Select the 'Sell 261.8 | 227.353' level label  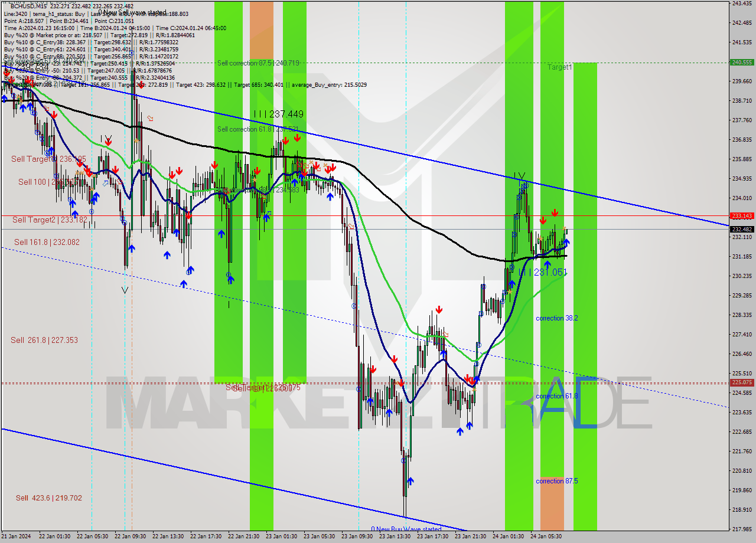coord(44,340)
